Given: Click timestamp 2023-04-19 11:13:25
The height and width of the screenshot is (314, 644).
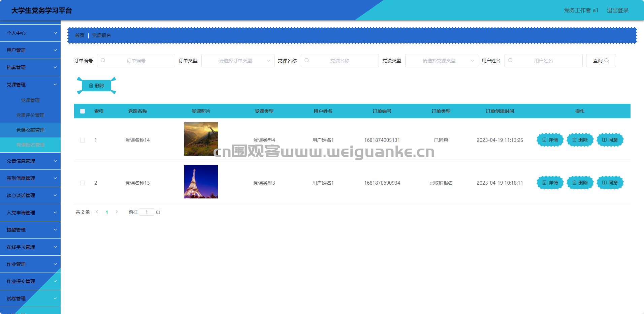Looking at the screenshot, I should pyautogui.click(x=500, y=140).
